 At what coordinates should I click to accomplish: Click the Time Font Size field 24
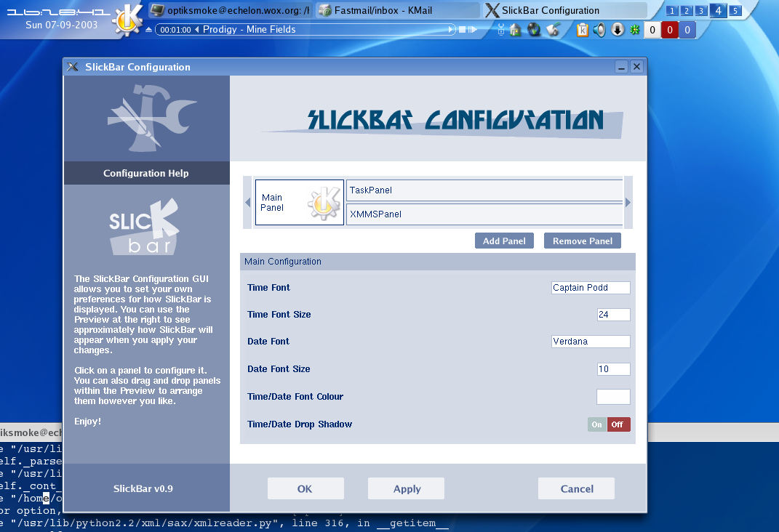614,315
